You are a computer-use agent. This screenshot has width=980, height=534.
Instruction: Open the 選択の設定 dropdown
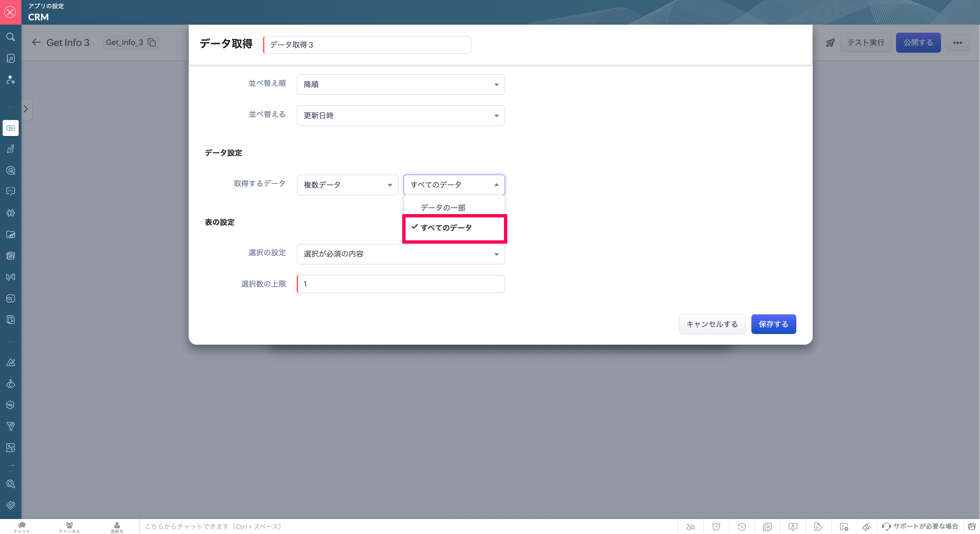401,254
